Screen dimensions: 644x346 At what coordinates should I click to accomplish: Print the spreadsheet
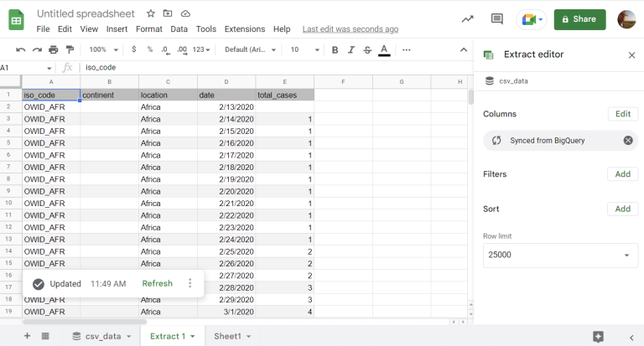point(54,49)
